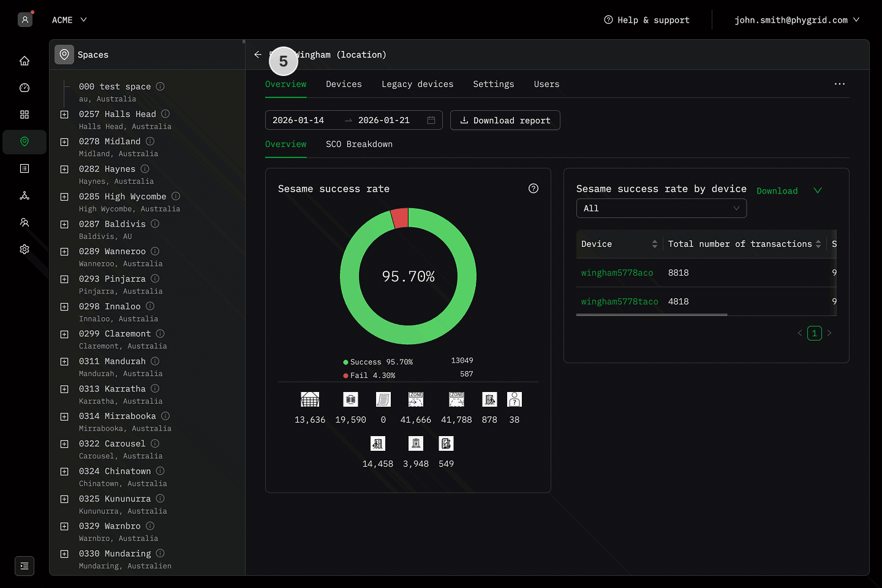Sort table by Device column

[x=654, y=244]
